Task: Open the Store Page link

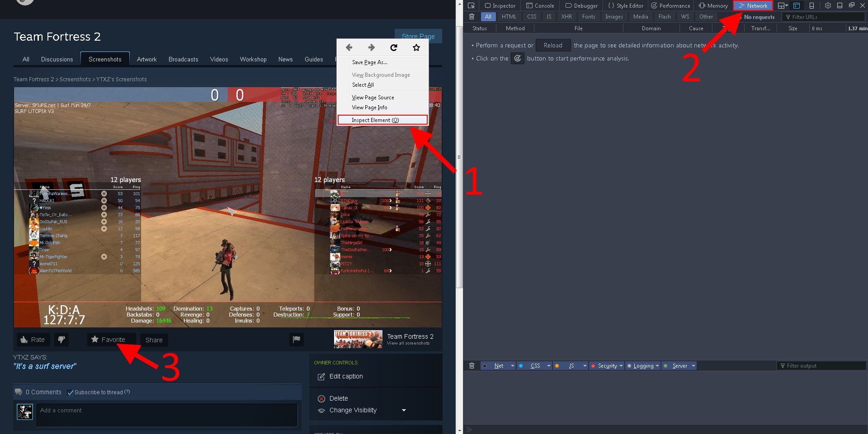Action: coord(418,36)
